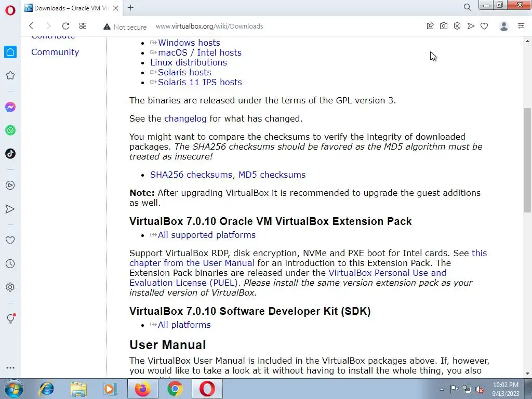This screenshot has width=532, height=399.
Task: Show hidden system tray icons
Action: pos(442,389)
